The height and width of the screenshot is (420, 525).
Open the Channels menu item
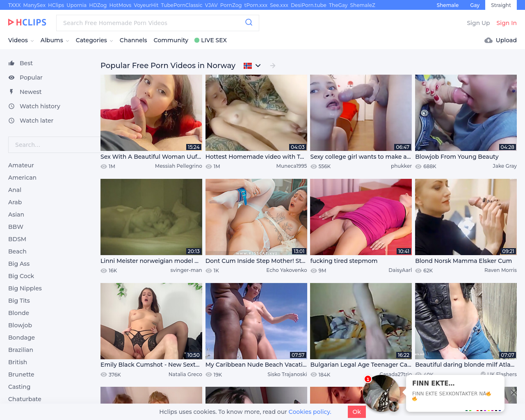tap(133, 40)
